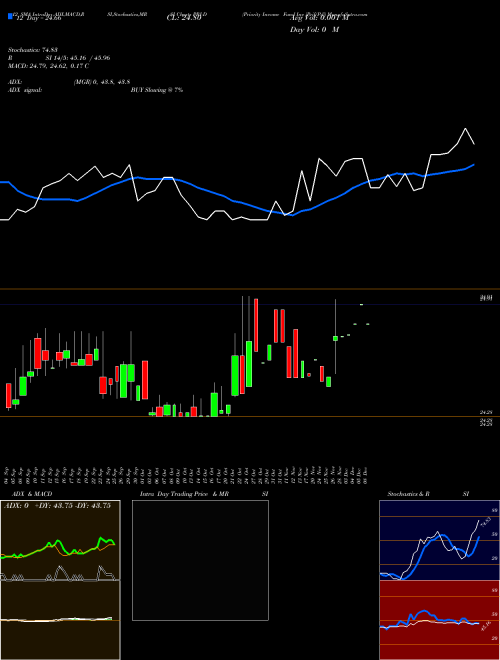Screen dimensions: 500x660
Task: Click the right end of the blue SMA line
Action: click(474, 165)
